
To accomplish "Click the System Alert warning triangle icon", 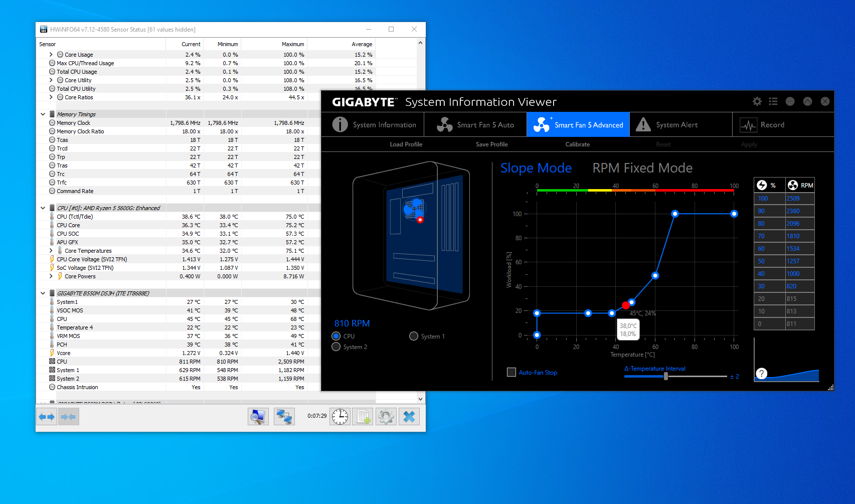I will [x=643, y=124].
